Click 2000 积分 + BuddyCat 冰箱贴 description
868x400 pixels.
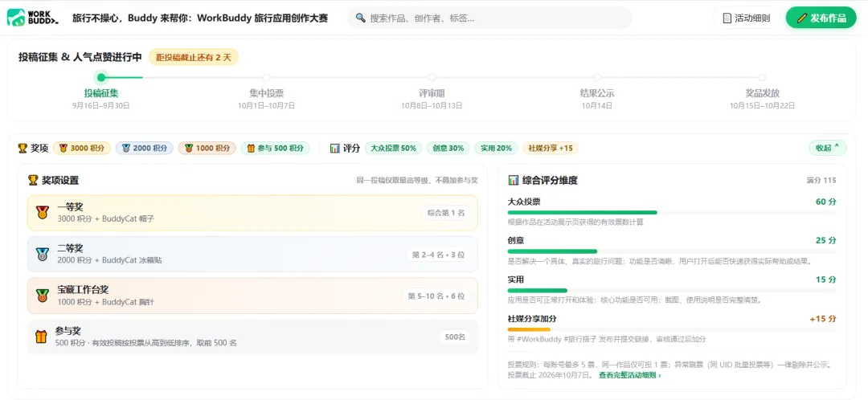(x=109, y=260)
